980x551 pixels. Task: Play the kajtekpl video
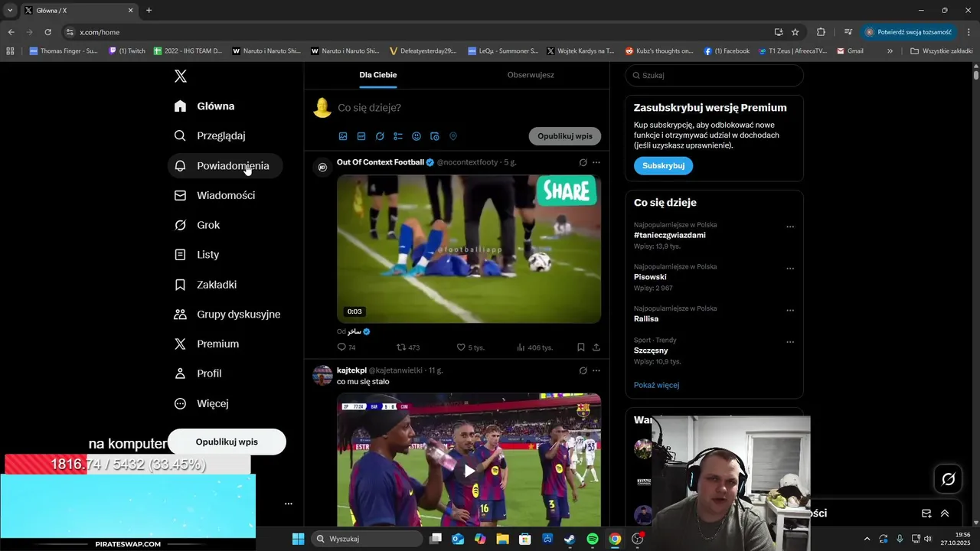pyautogui.click(x=469, y=471)
